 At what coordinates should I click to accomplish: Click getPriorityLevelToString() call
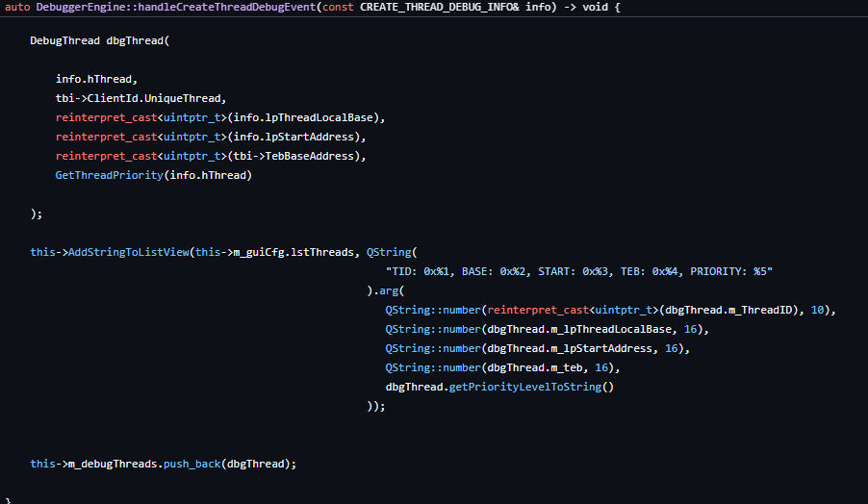(x=531, y=387)
